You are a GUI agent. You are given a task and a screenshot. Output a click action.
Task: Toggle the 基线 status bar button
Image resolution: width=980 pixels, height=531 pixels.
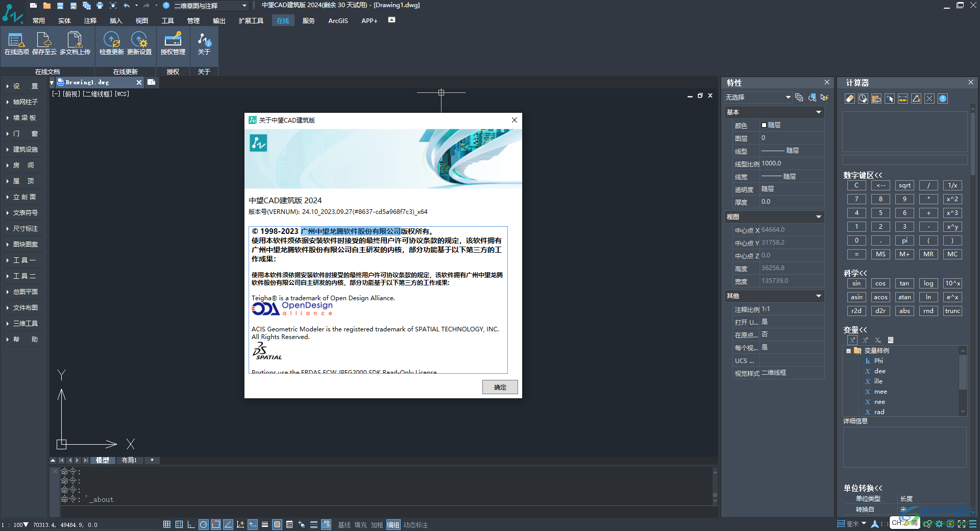pos(344,525)
